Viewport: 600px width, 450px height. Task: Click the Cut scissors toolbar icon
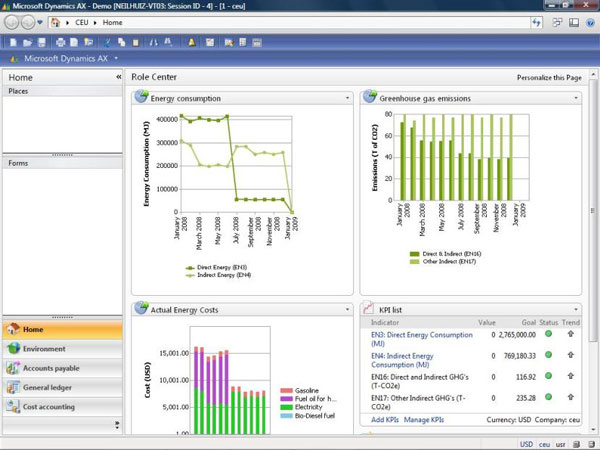click(x=108, y=42)
